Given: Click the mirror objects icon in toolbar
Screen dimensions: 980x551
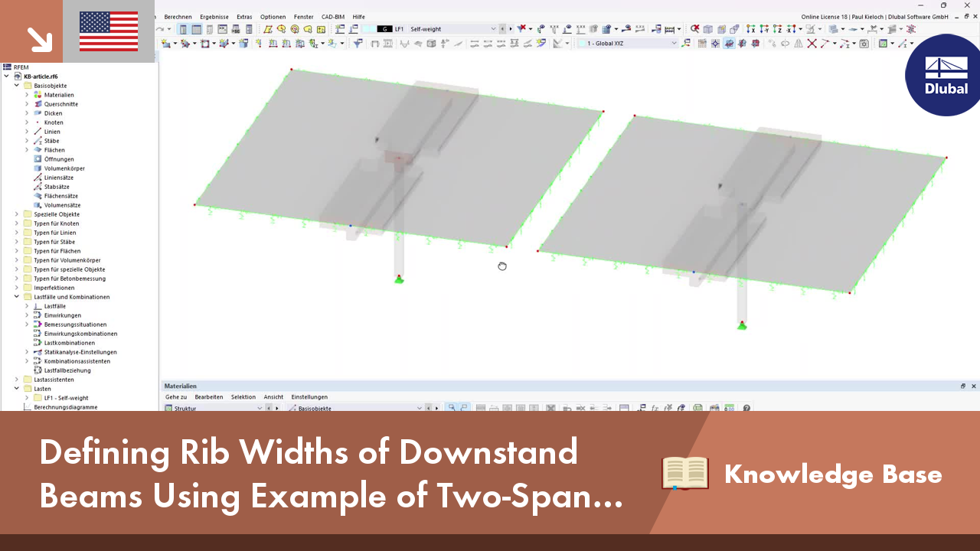Looking at the screenshot, I should (799, 43).
